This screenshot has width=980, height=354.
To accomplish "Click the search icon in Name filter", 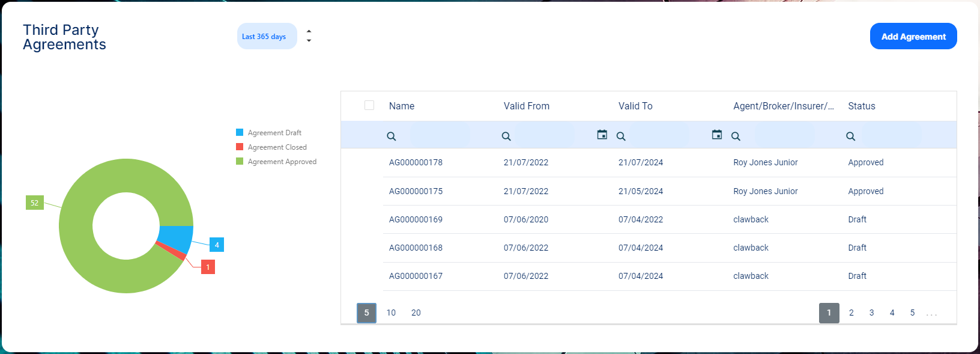I will click(x=392, y=136).
